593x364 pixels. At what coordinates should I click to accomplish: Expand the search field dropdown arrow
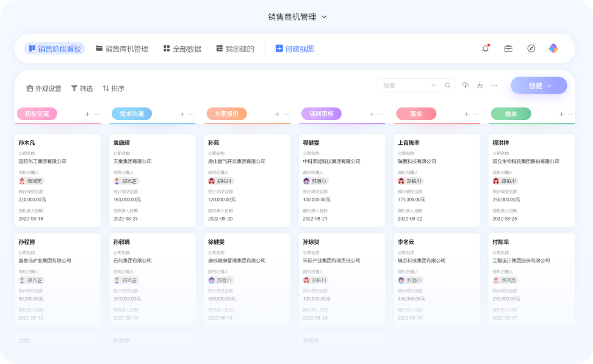point(433,85)
